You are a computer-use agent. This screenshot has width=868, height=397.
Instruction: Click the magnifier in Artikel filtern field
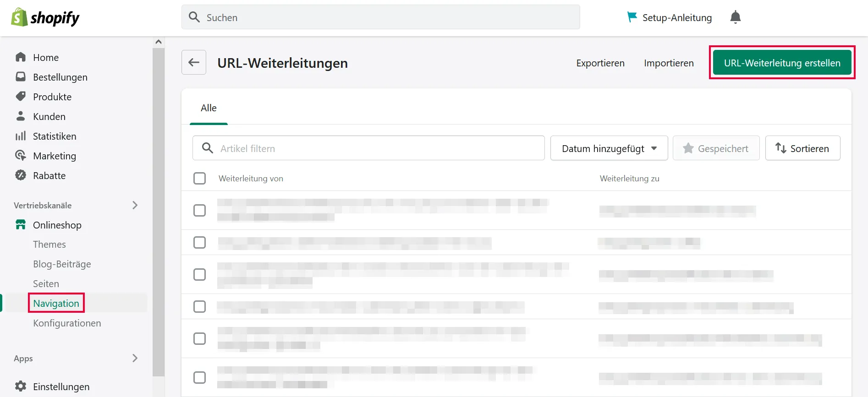click(x=208, y=148)
